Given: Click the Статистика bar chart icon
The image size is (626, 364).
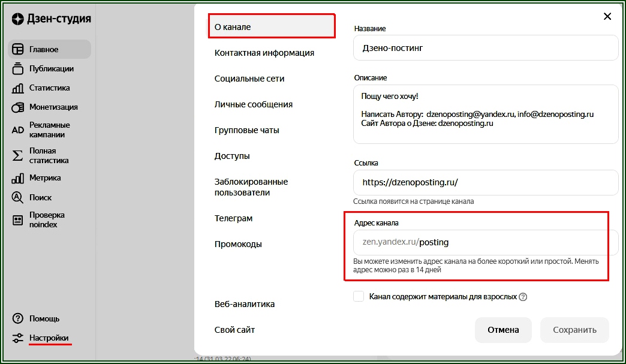Looking at the screenshot, I should (x=17, y=88).
